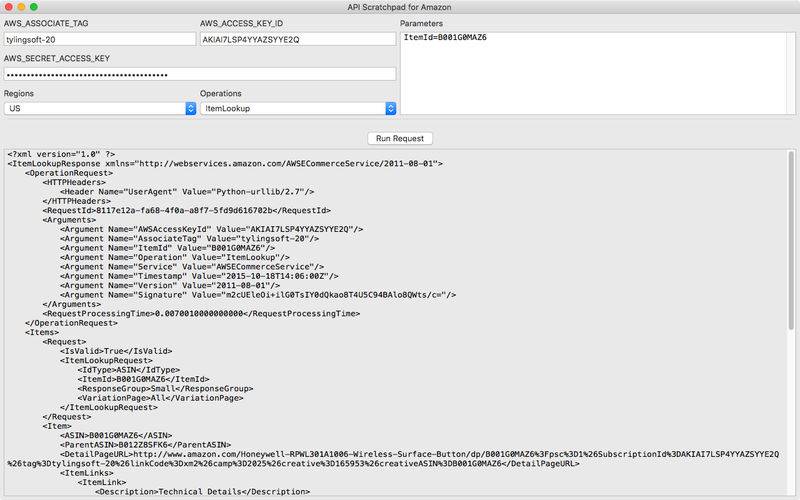The height and width of the screenshot is (500, 800).
Task: Click the Run Request button
Action: [399, 138]
